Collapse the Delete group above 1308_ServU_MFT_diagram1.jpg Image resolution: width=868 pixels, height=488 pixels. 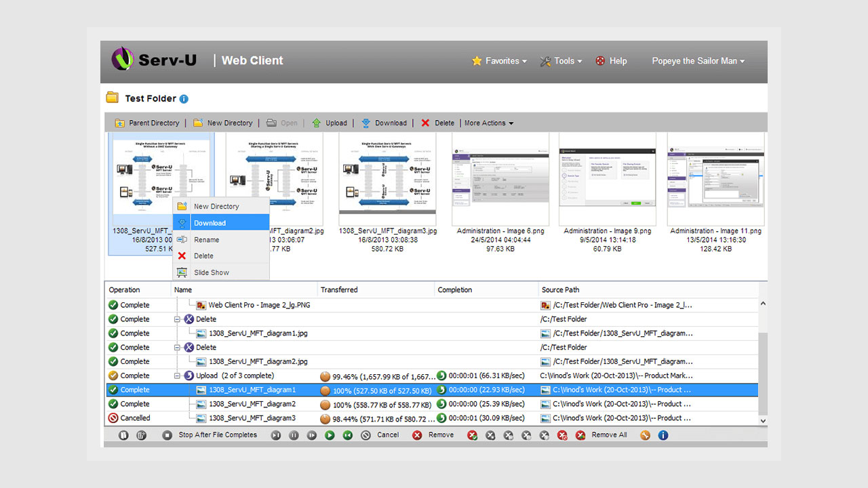coord(178,319)
